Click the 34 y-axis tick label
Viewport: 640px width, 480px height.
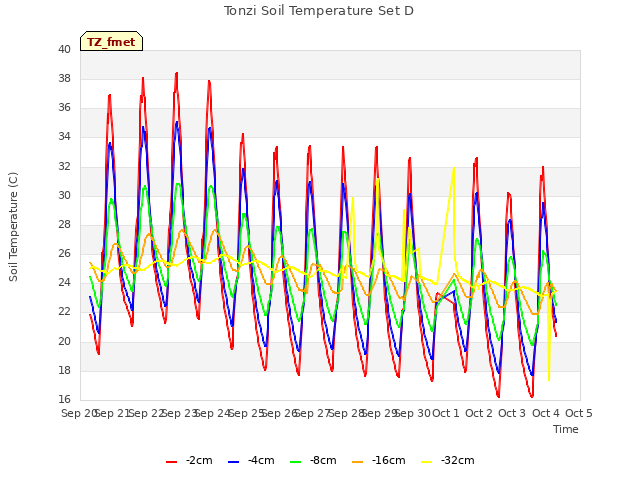tap(64, 137)
